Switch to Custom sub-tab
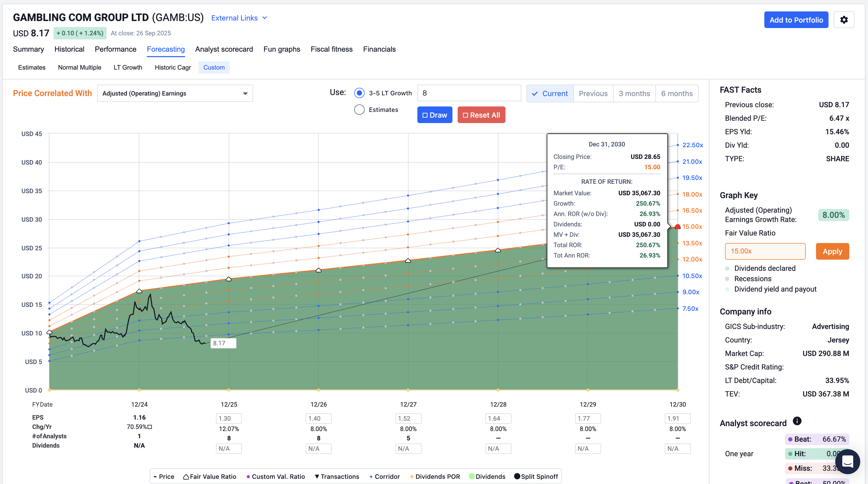868x484 pixels. 214,67
